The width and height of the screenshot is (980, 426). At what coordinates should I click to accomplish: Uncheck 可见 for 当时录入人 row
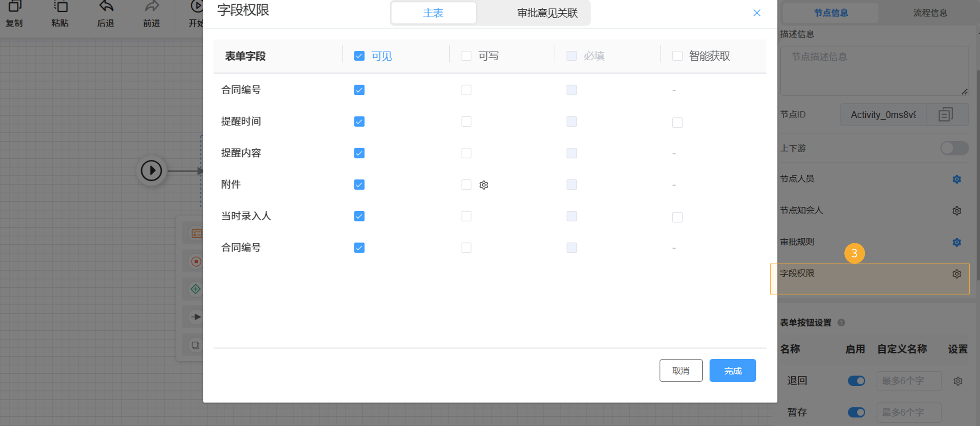pyautogui.click(x=359, y=216)
